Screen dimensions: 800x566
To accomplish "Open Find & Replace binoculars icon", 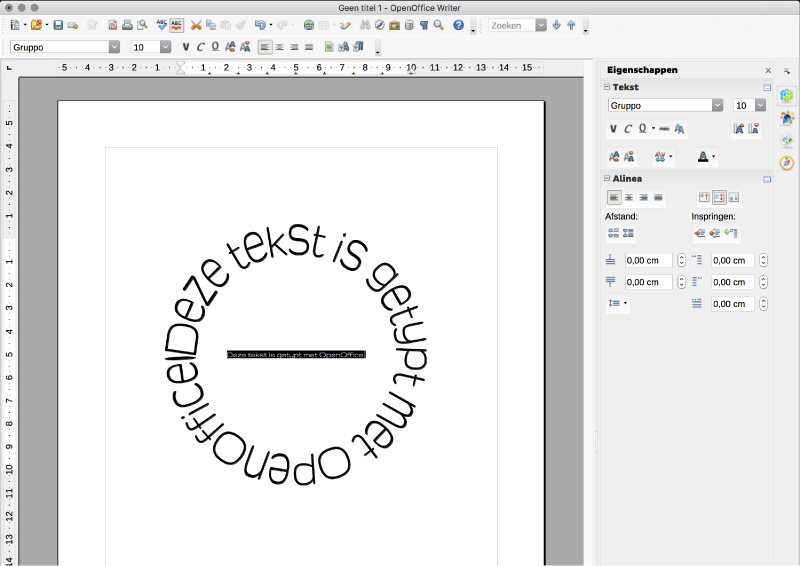I will 365,25.
